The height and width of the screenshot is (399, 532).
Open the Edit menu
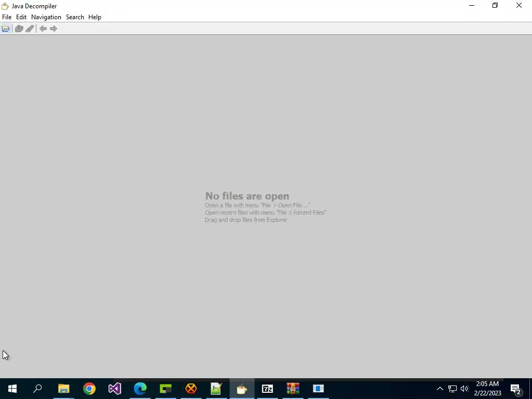pos(21,17)
